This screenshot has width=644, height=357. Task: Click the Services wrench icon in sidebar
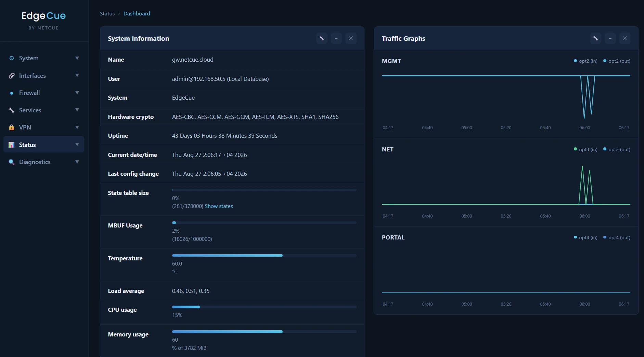(12, 110)
